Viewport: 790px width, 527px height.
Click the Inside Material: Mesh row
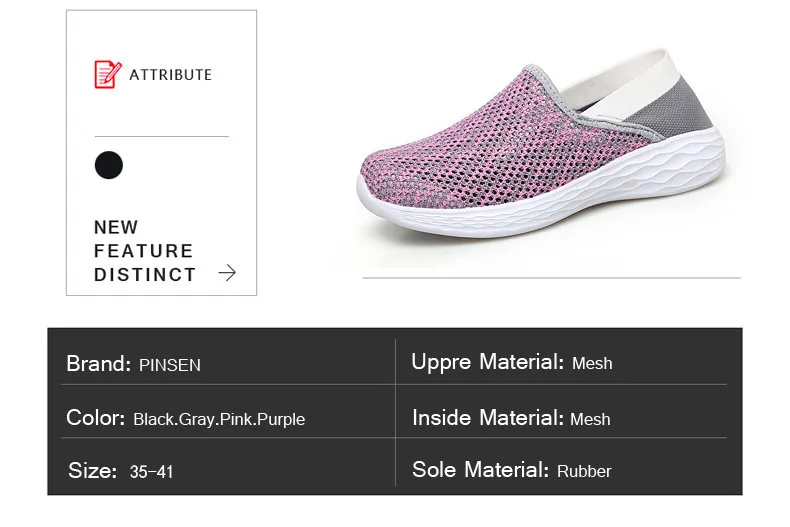click(x=561, y=418)
